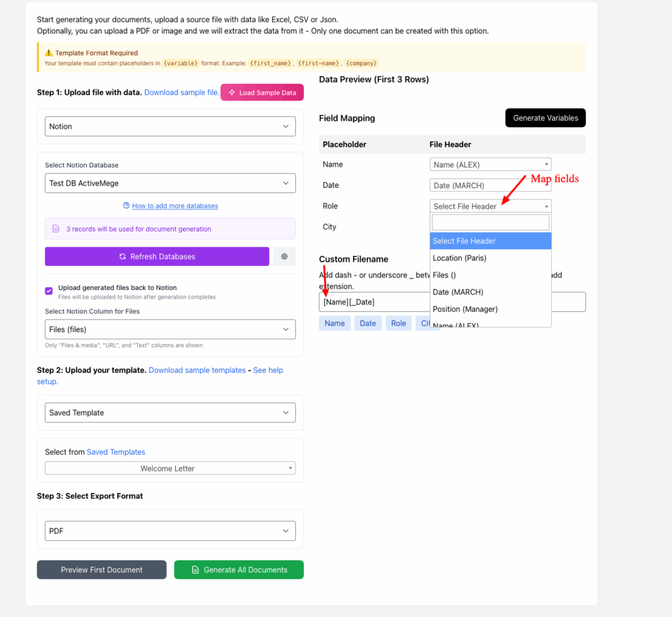Click the question mark help icon

(126, 206)
